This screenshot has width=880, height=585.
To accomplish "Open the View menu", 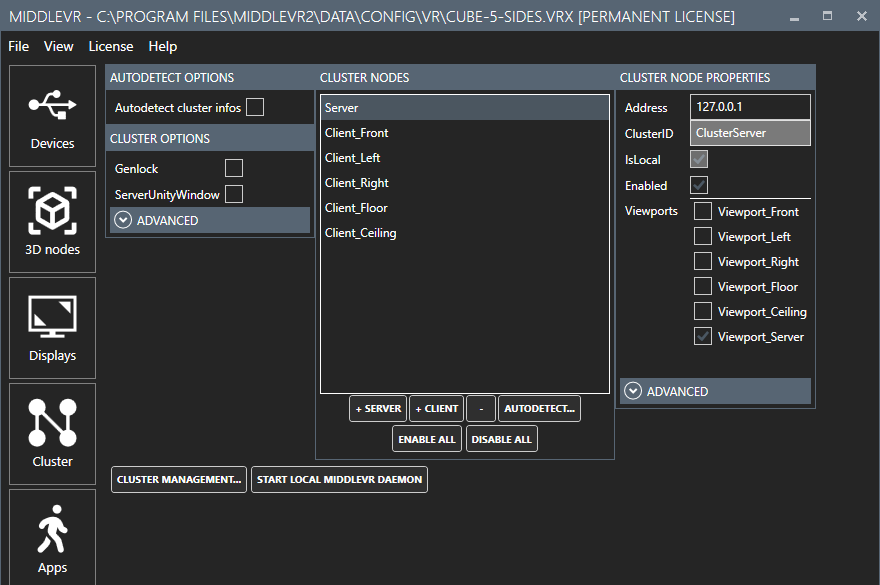I will coord(58,47).
